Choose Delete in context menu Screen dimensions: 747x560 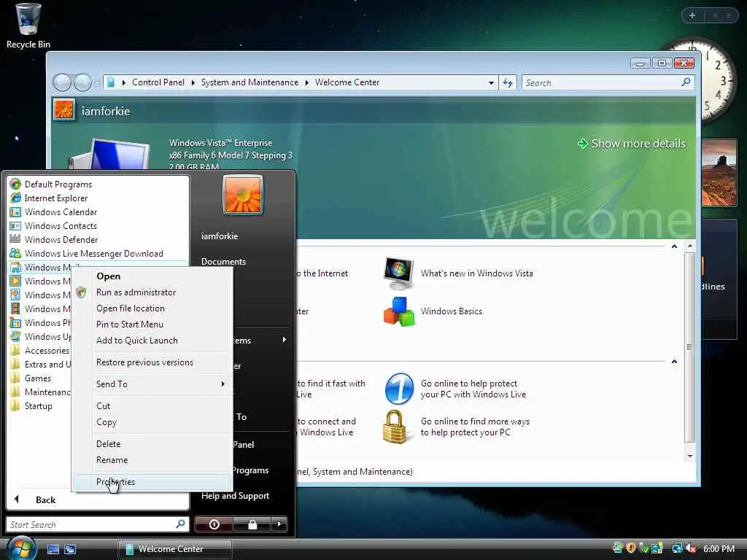click(152, 443)
